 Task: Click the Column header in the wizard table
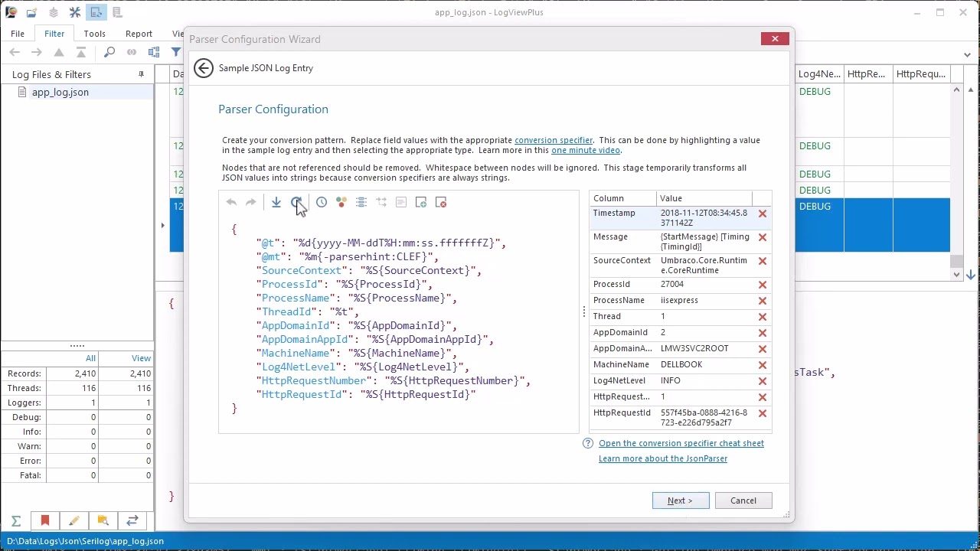click(622, 198)
